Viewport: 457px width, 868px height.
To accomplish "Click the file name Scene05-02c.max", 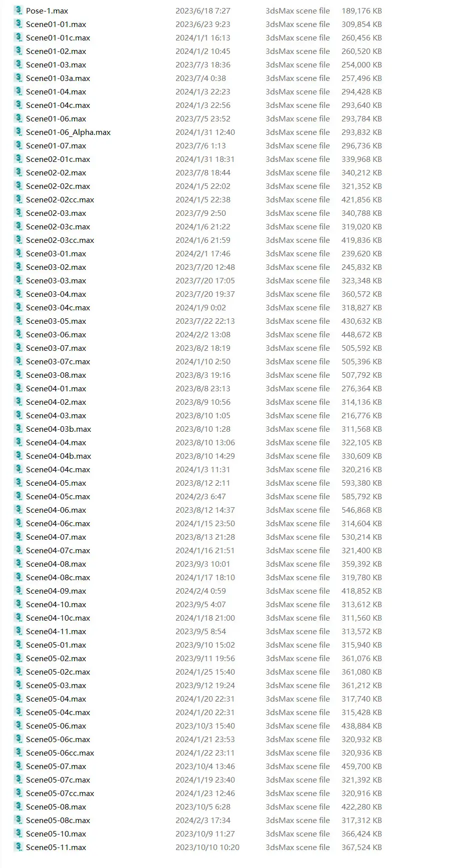I will coord(58,672).
